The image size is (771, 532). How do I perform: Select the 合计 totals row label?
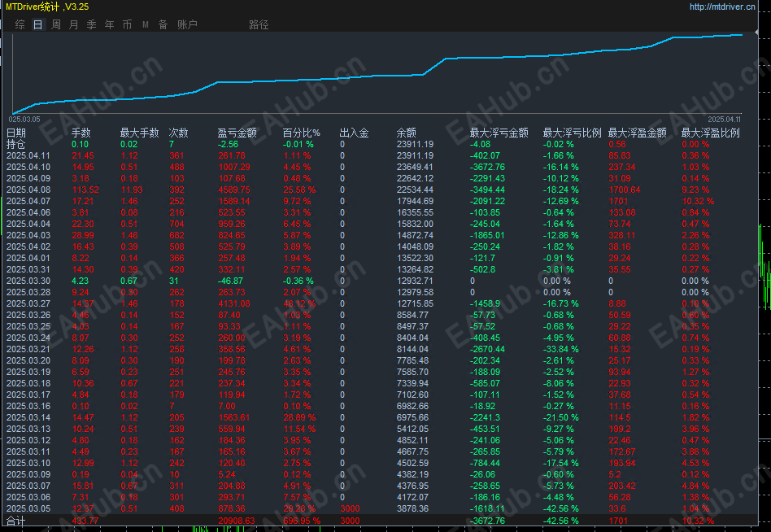click(15, 521)
